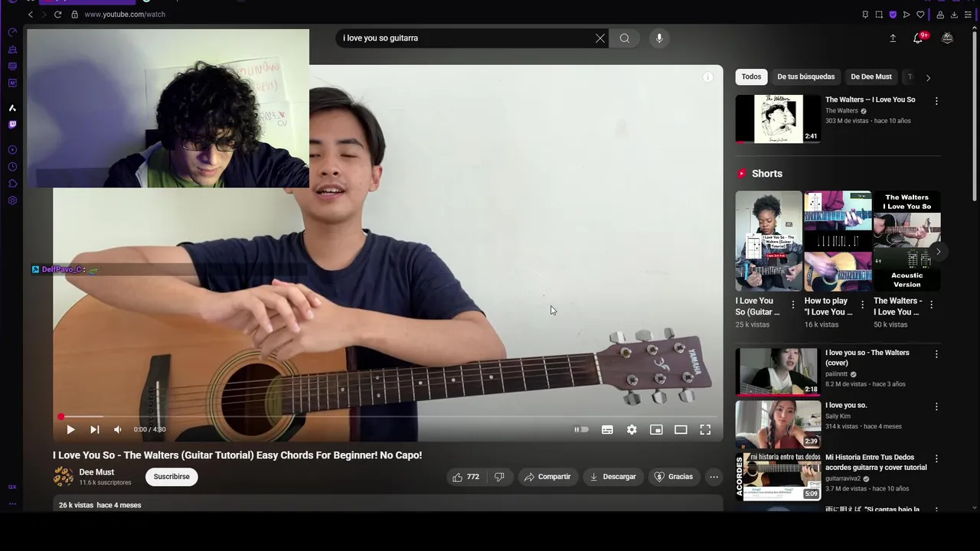
Task: Click the URL bar www.youtube.com/watch
Action: [125, 15]
